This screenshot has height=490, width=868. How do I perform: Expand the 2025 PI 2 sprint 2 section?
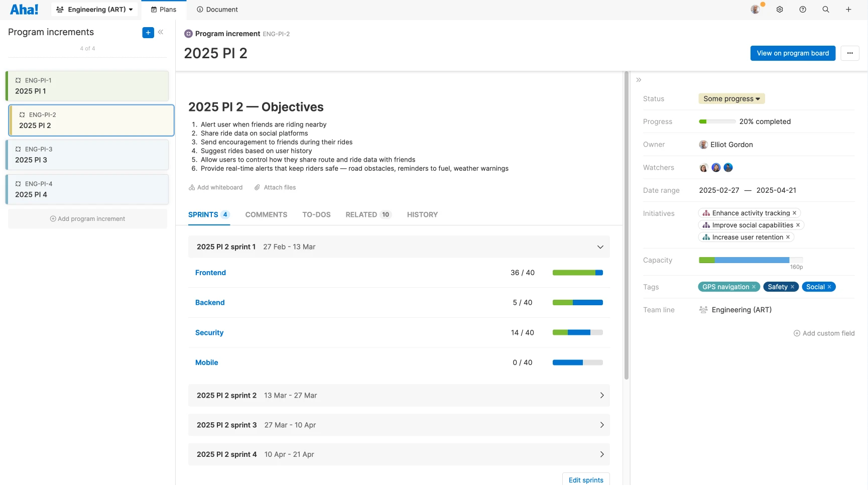point(601,395)
